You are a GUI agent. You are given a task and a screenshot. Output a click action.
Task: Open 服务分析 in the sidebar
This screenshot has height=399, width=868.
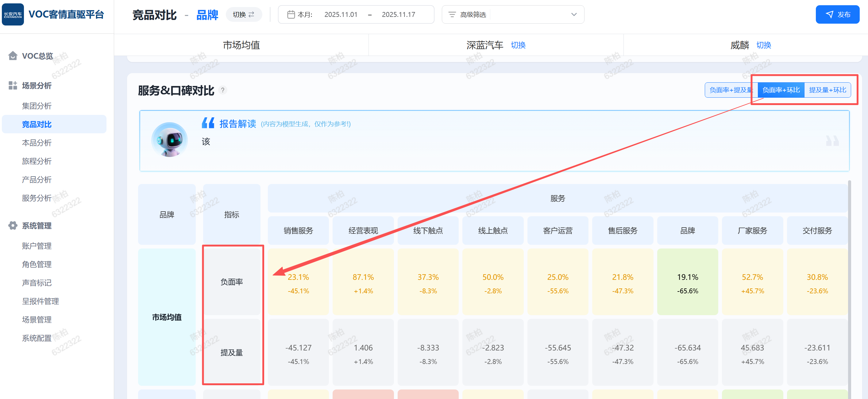coord(37,198)
